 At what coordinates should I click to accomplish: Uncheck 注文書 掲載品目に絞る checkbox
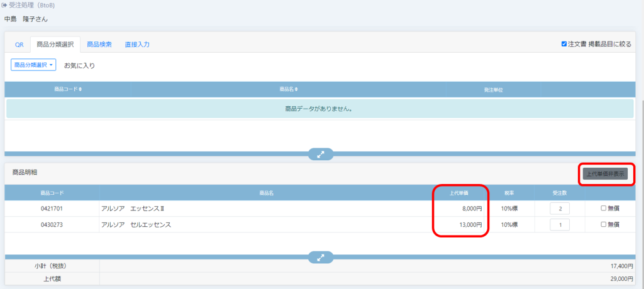pyautogui.click(x=564, y=44)
